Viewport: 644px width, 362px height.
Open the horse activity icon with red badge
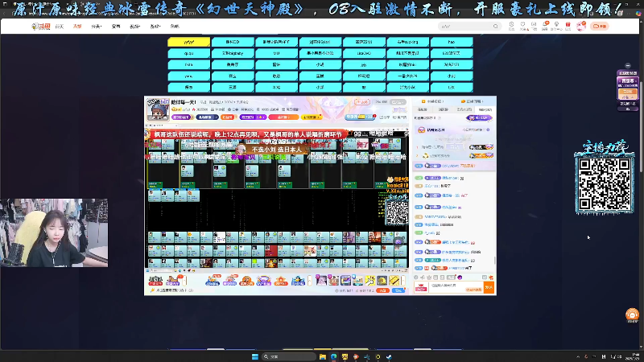pyautogui.click(x=173, y=281)
